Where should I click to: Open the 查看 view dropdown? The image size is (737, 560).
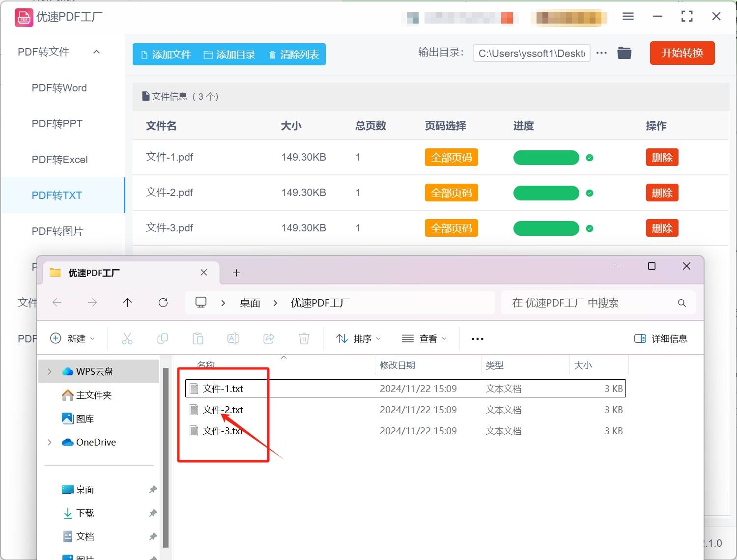point(424,338)
